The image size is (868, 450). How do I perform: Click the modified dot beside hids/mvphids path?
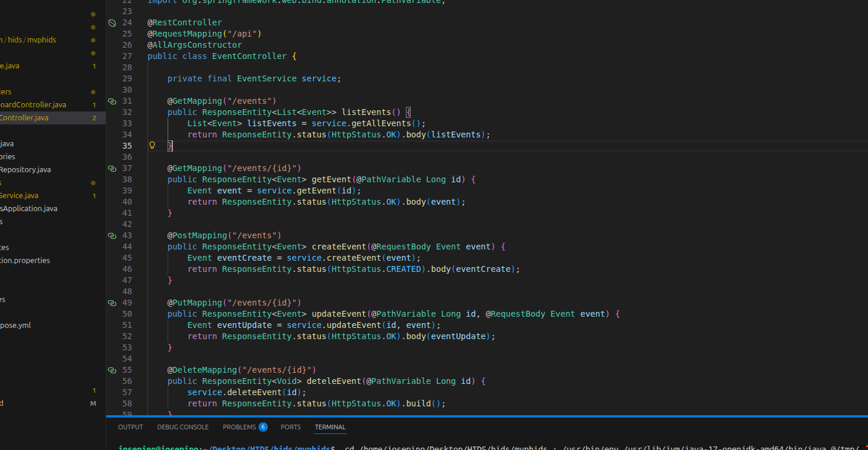coord(93,40)
